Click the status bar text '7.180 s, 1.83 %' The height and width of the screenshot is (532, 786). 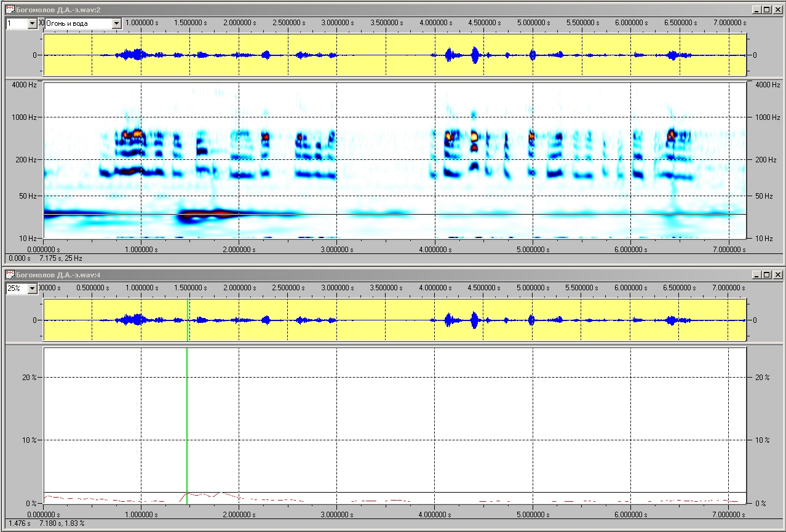[62, 523]
